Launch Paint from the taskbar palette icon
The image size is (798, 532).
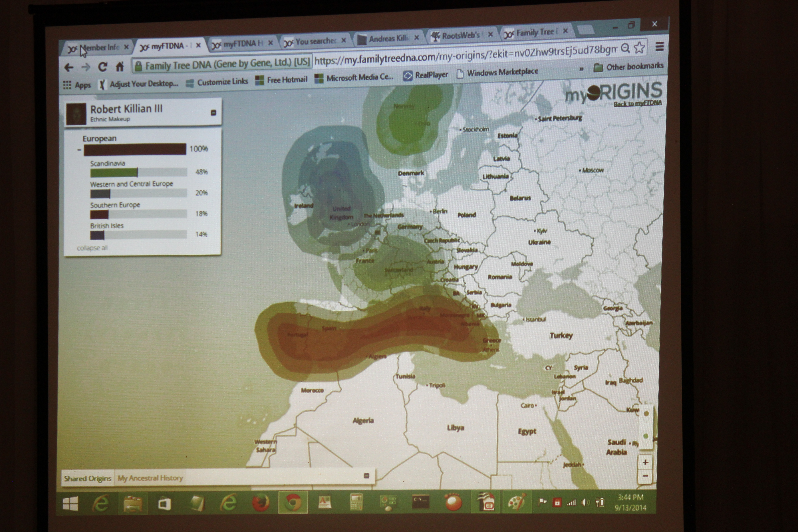(517, 502)
